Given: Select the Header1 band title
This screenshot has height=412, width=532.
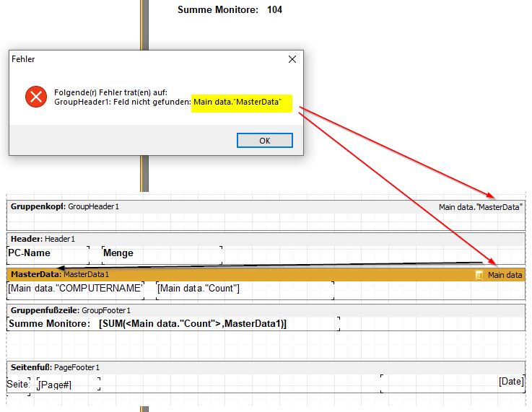Looking at the screenshot, I should [x=43, y=239].
